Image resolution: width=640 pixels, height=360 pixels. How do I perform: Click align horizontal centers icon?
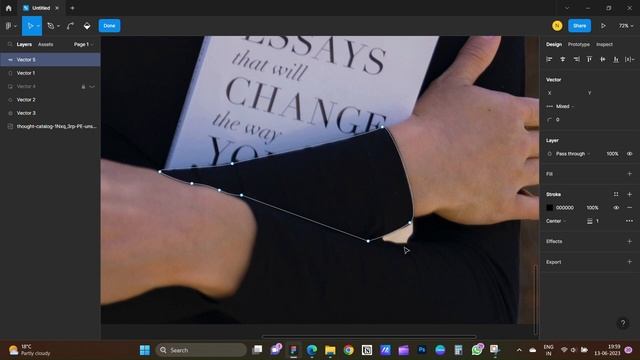tap(562, 60)
